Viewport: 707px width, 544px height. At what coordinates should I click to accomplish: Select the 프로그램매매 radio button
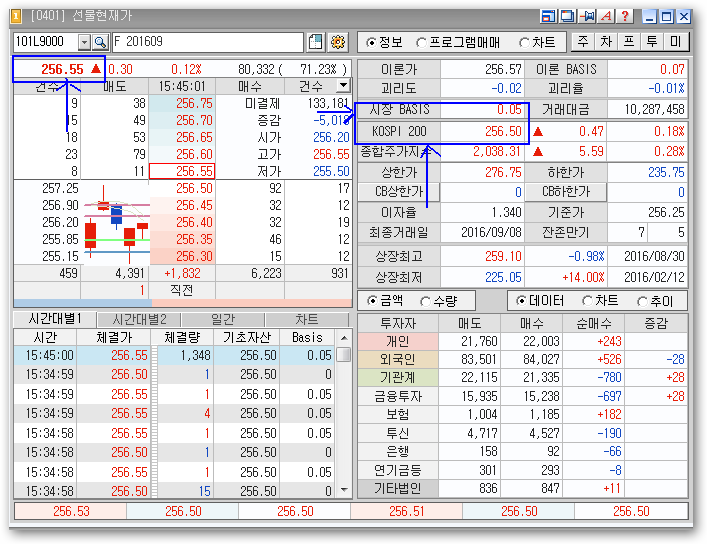(421, 43)
